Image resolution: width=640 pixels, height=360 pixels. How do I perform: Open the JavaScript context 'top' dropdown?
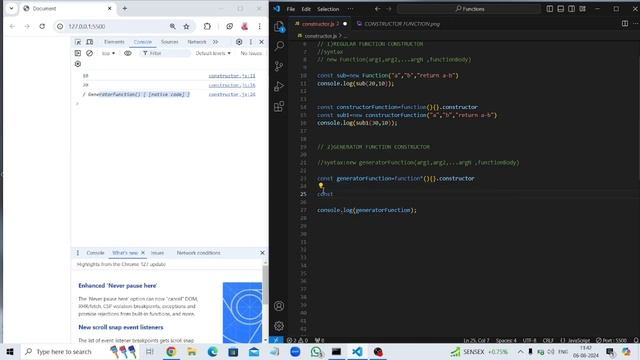pos(108,53)
